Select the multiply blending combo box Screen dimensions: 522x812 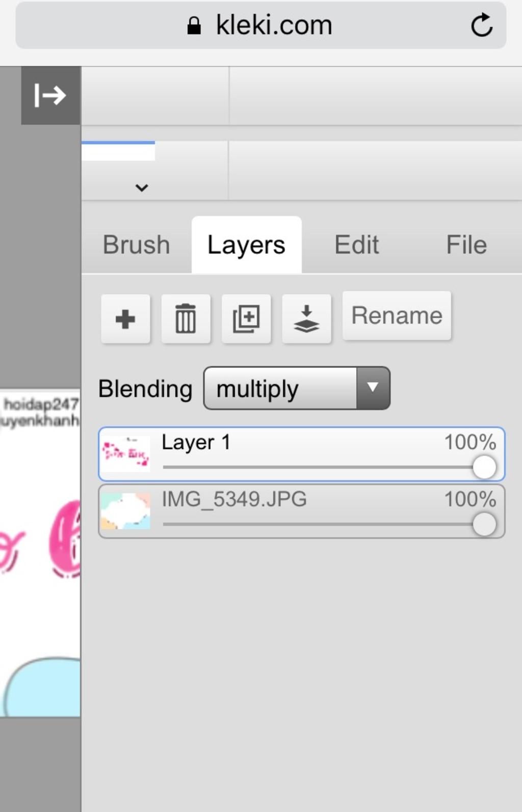280,388
